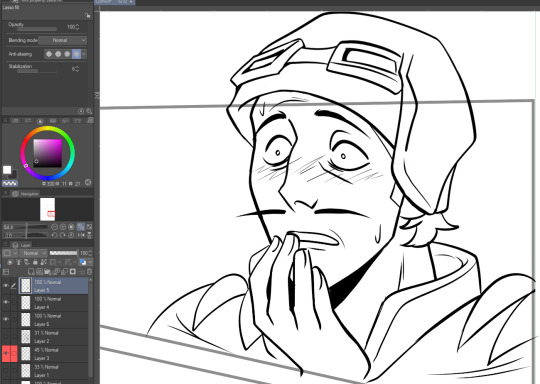Open the Navigator panel menu icon

coord(6,194)
